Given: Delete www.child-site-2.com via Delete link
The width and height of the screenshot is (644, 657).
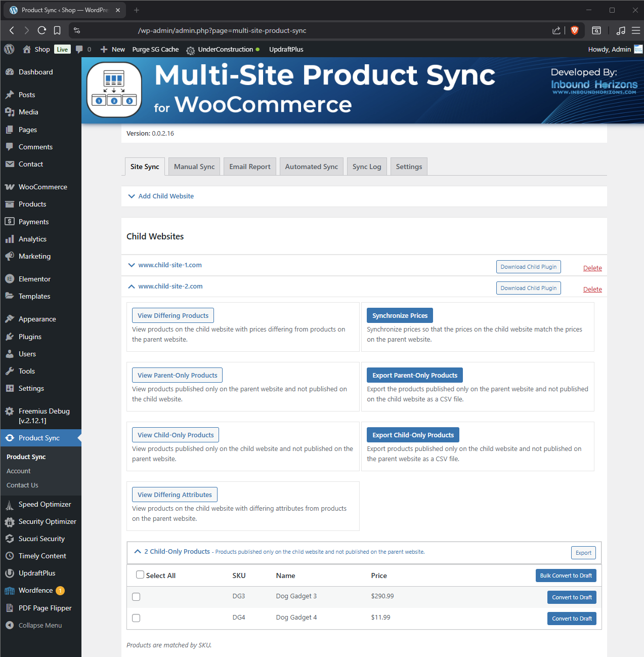Looking at the screenshot, I should [592, 290].
